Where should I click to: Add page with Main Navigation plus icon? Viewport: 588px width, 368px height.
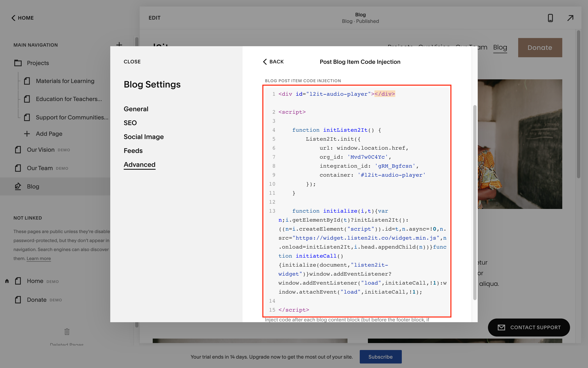(119, 44)
